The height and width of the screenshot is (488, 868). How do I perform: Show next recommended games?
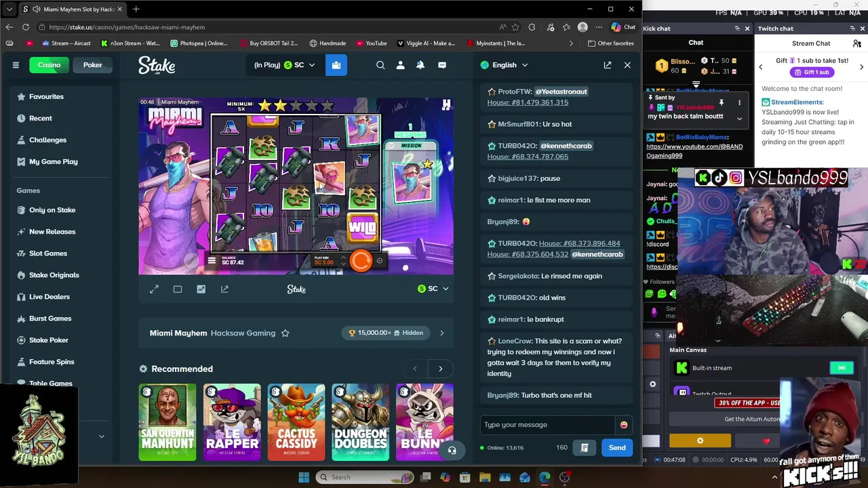[441, 369]
